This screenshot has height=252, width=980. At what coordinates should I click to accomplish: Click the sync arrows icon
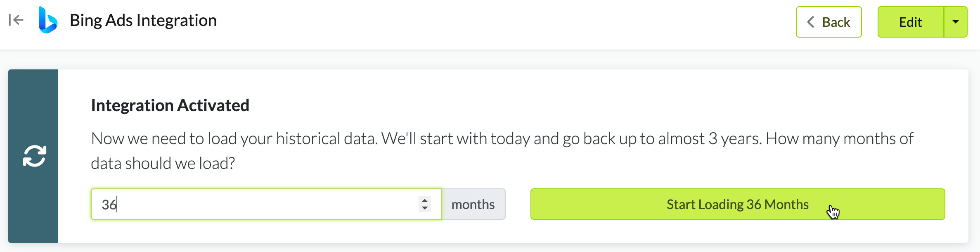tap(34, 156)
